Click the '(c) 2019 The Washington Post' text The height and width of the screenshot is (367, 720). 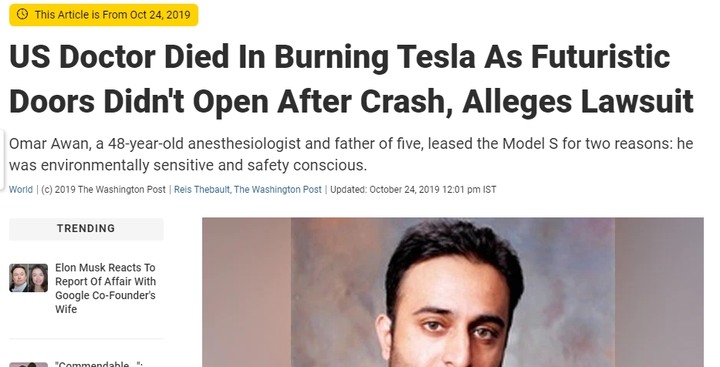[x=103, y=190]
